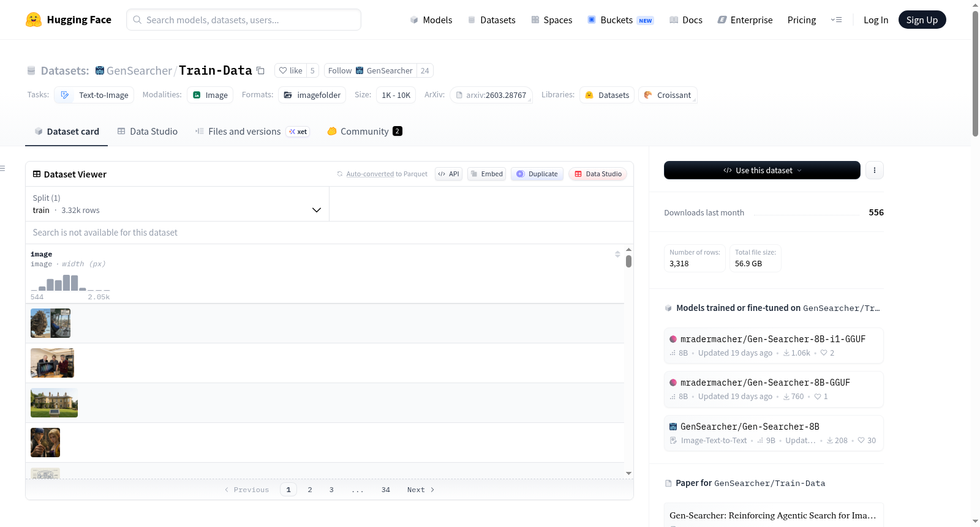
Task: Open the three-dot more options button
Action: pos(875,170)
